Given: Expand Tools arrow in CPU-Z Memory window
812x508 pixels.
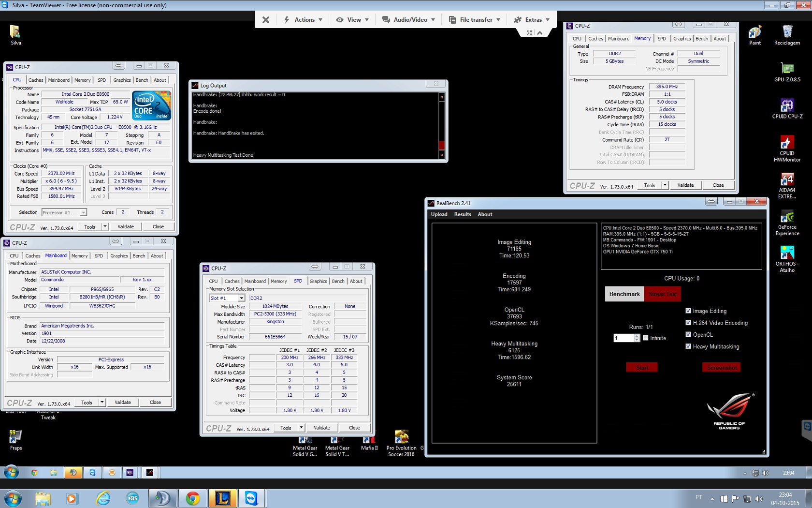Looking at the screenshot, I should coord(665,185).
